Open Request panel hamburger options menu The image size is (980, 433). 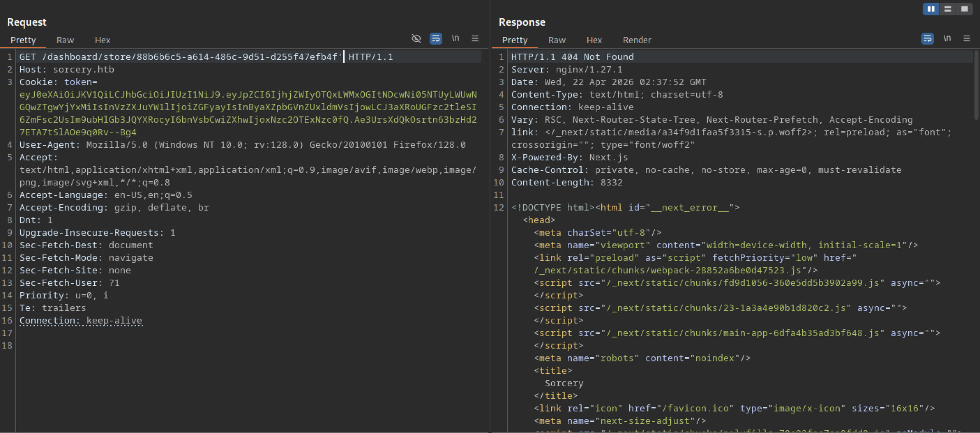[x=475, y=39]
